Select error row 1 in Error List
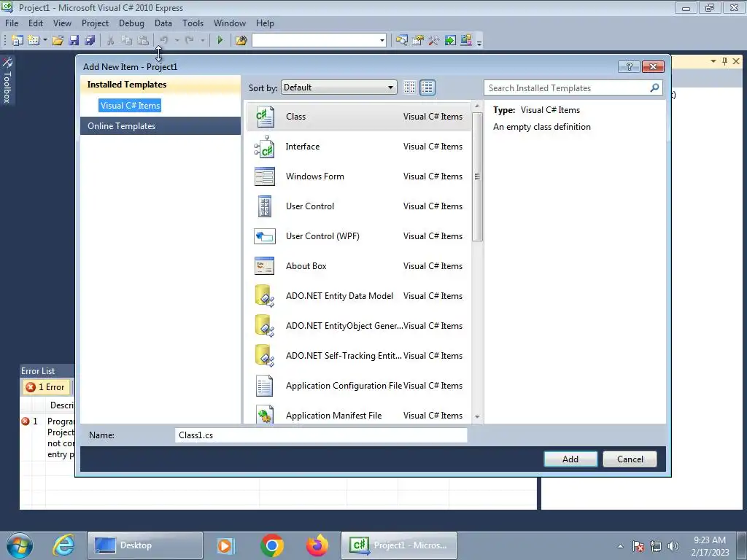 tap(47, 437)
